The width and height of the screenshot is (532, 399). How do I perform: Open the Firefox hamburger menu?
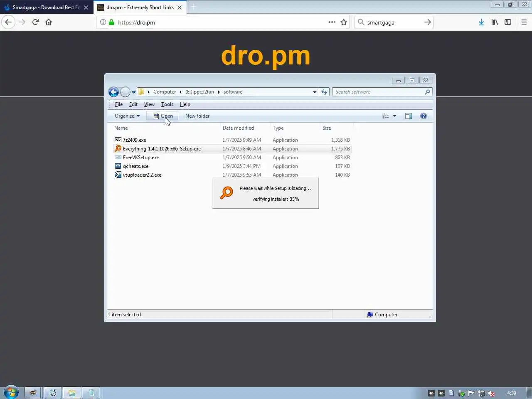pos(524,22)
